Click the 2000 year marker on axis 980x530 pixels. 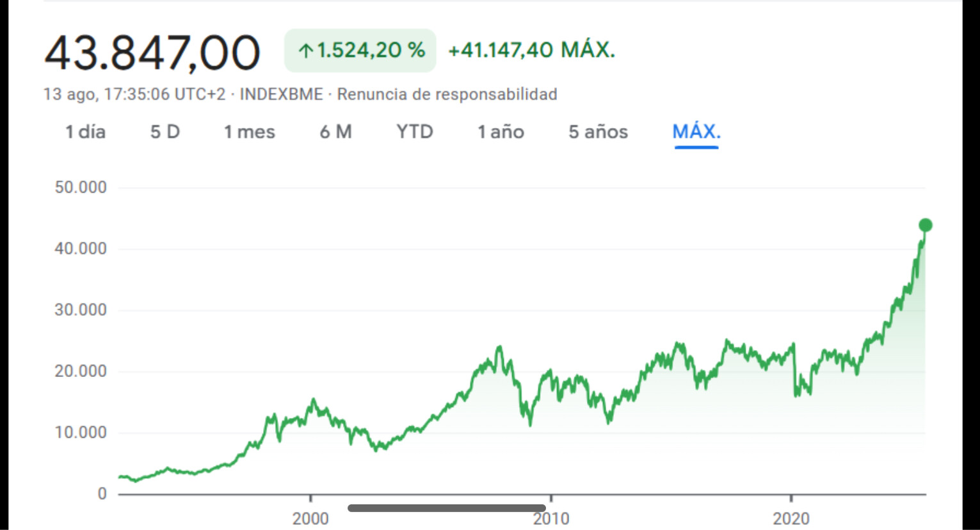(x=310, y=518)
